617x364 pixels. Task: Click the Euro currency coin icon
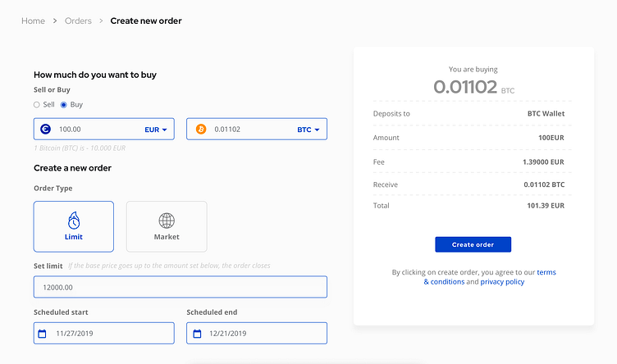[x=46, y=129]
